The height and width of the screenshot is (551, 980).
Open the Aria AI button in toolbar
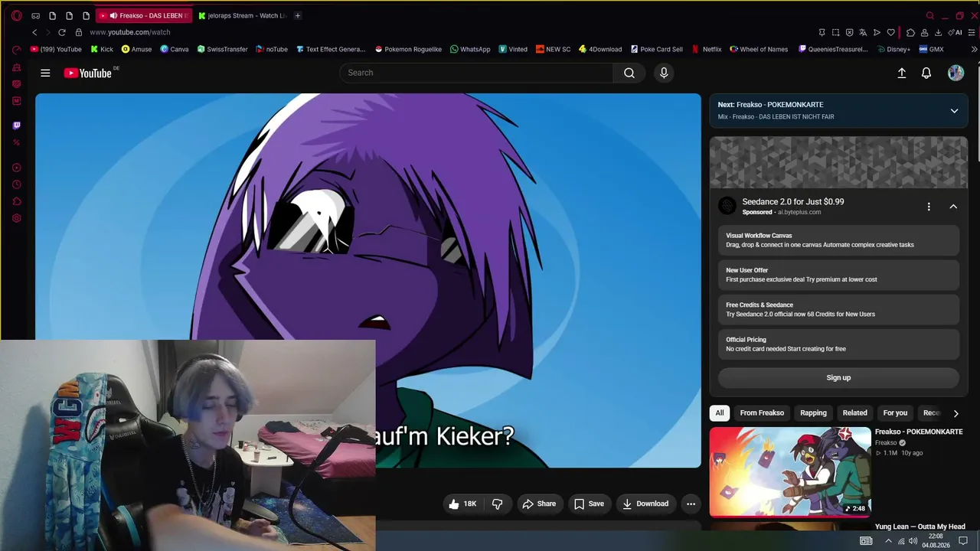(x=955, y=32)
